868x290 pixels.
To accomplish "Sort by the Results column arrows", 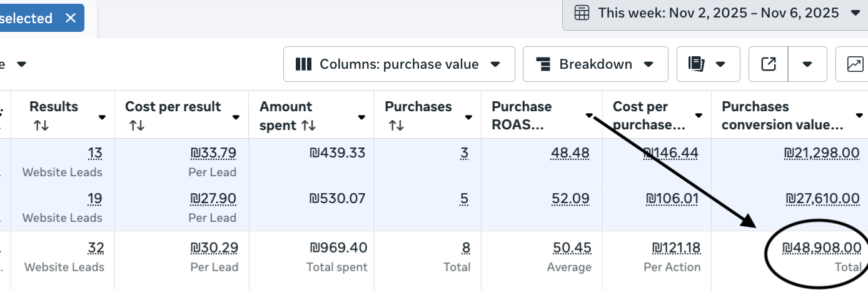I will [x=41, y=126].
